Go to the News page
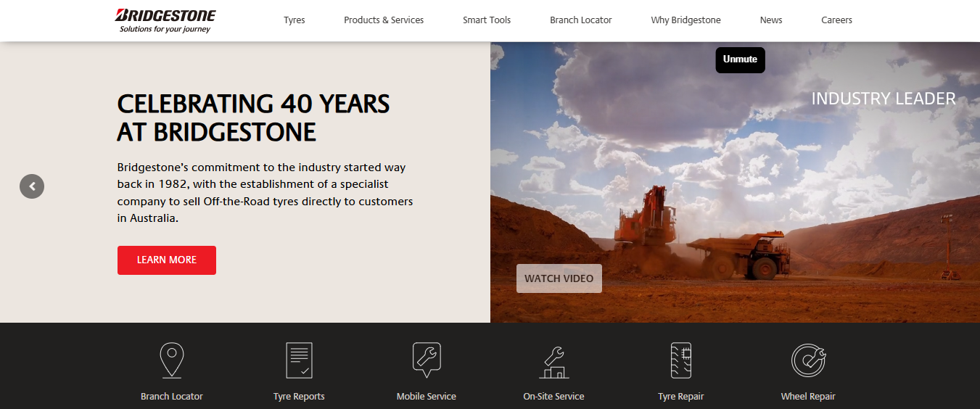 click(x=771, y=20)
